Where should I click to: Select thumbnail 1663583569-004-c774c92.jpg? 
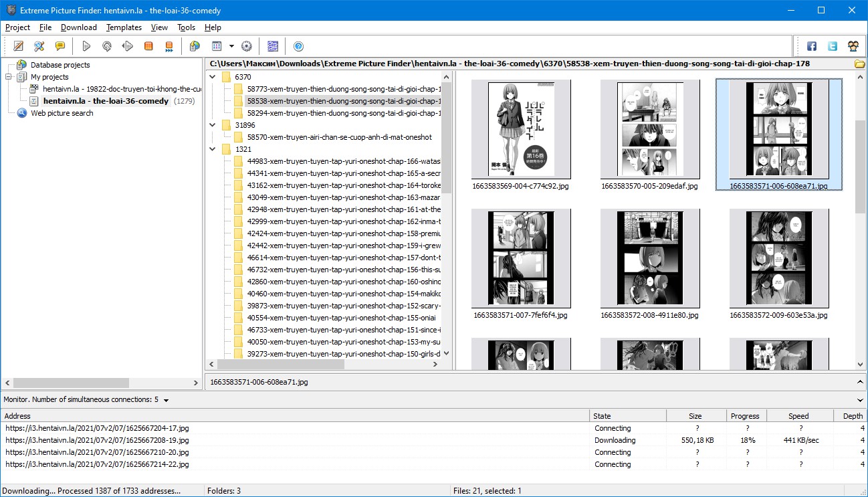tap(521, 136)
